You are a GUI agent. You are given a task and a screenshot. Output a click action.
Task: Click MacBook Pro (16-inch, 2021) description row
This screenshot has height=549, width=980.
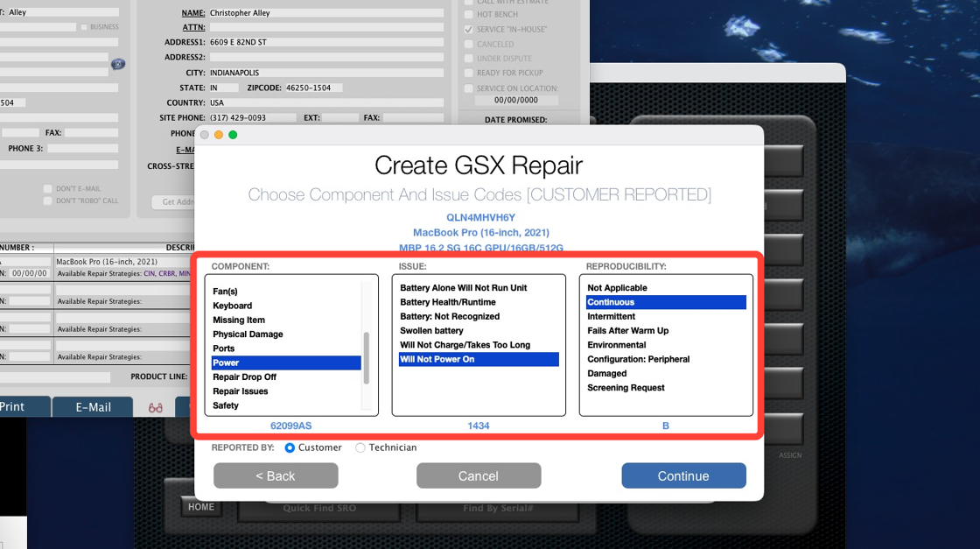point(122,262)
